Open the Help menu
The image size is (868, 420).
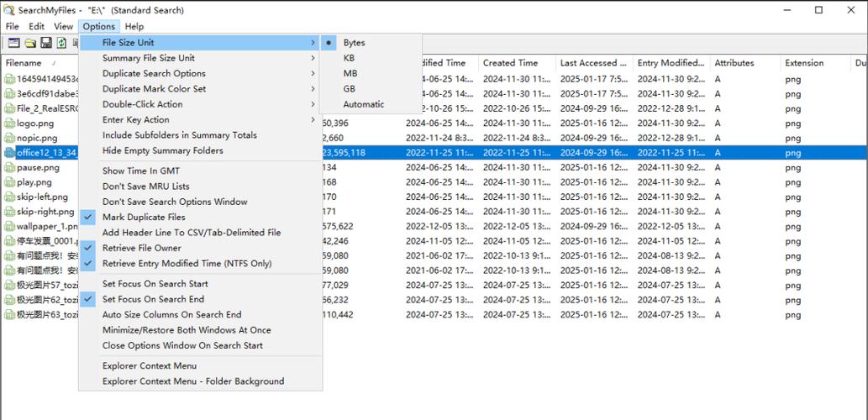click(134, 26)
